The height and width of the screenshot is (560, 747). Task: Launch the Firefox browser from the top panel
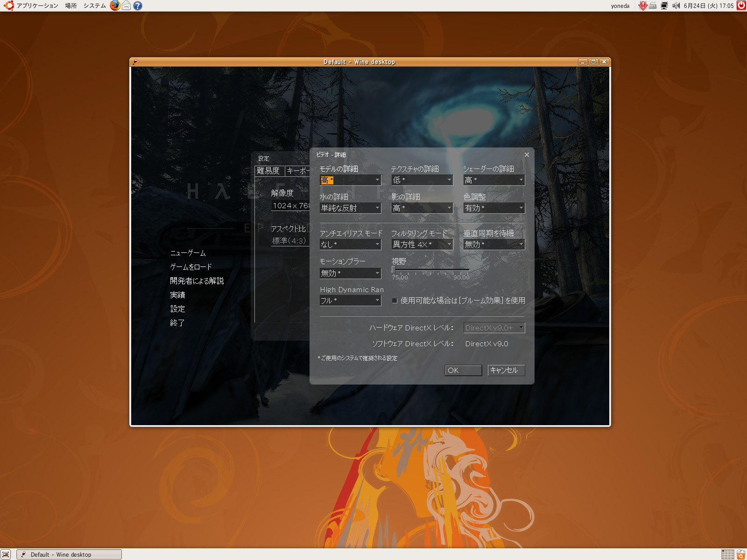[115, 6]
